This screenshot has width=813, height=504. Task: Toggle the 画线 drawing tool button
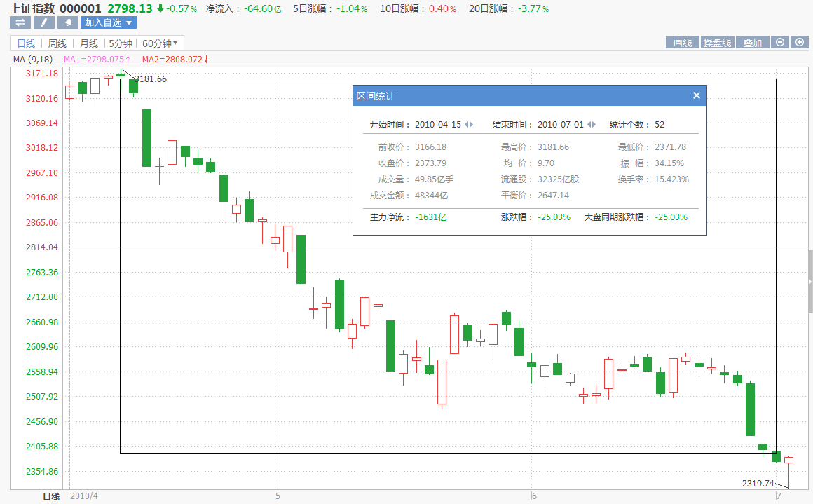[x=682, y=43]
